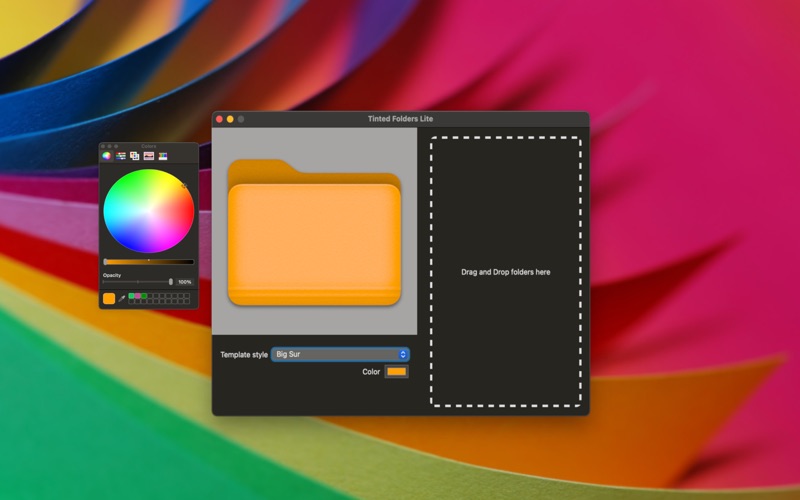Adjust the brightness slider handle

click(x=105, y=262)
